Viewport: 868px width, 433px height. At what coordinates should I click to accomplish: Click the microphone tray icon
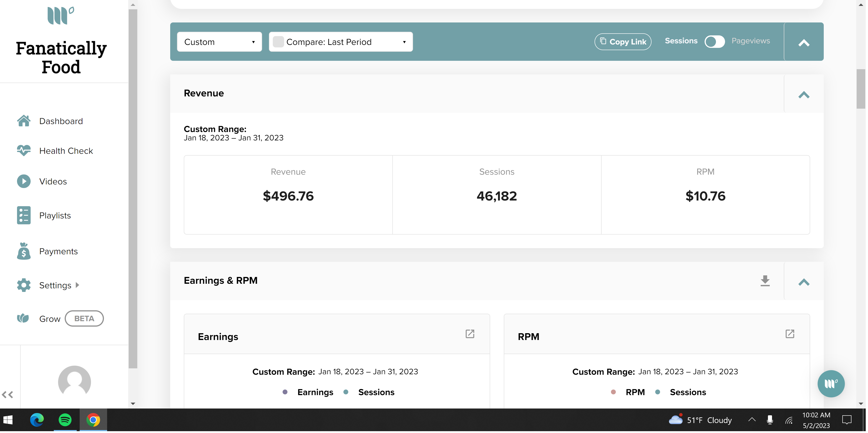[770, 420]
